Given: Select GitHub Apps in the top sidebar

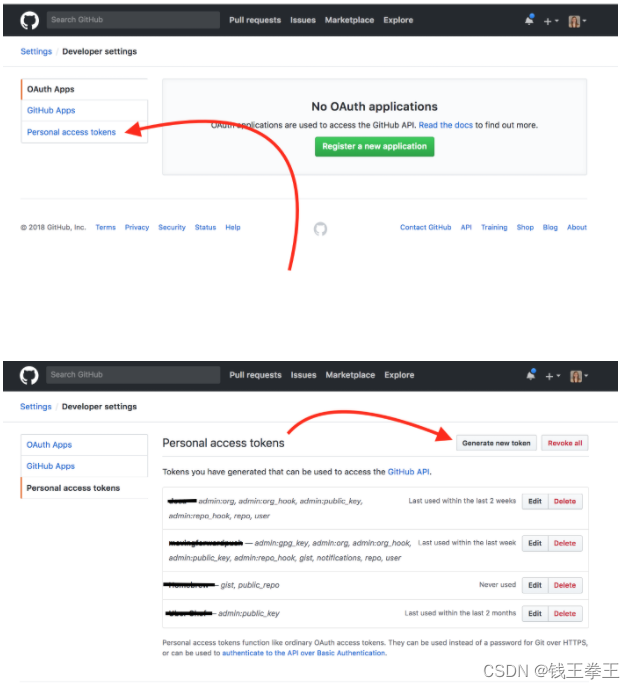Looking at the screenshot, I should [84, 110].
